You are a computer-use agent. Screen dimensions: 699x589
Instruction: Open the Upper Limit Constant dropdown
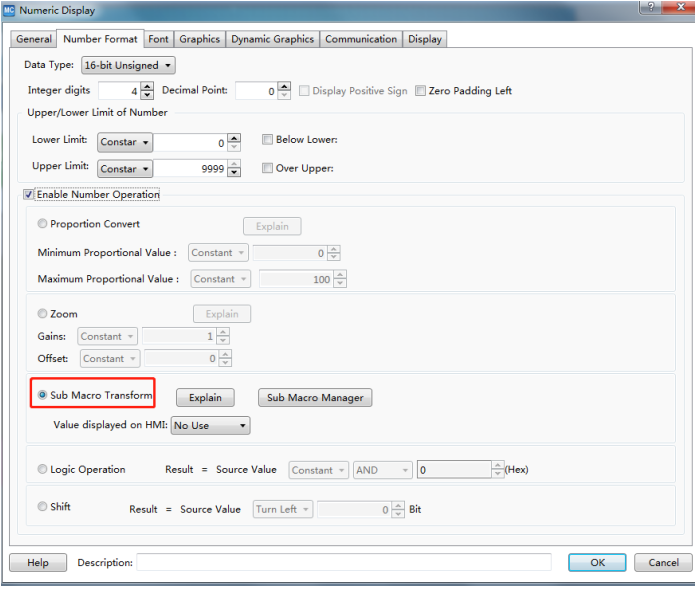125,169
